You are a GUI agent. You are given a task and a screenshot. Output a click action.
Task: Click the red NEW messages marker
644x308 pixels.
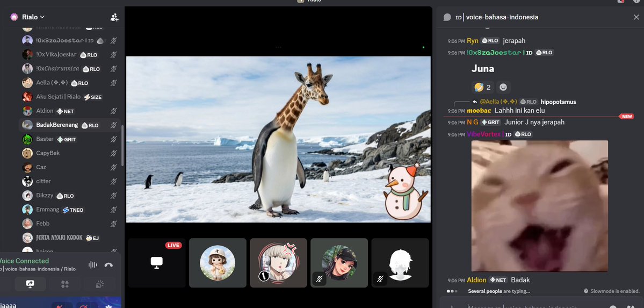click(626, 117)
